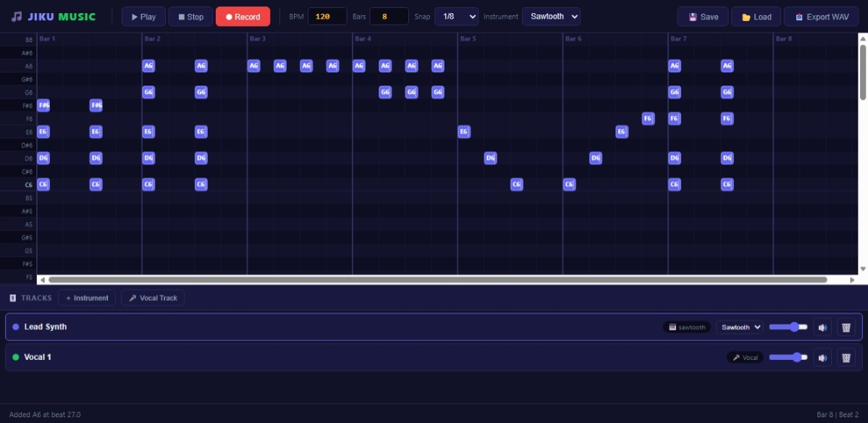
Task: Open the Snap 1/8 dropdown
Action: pyautogui.click(x=456, y=17)
